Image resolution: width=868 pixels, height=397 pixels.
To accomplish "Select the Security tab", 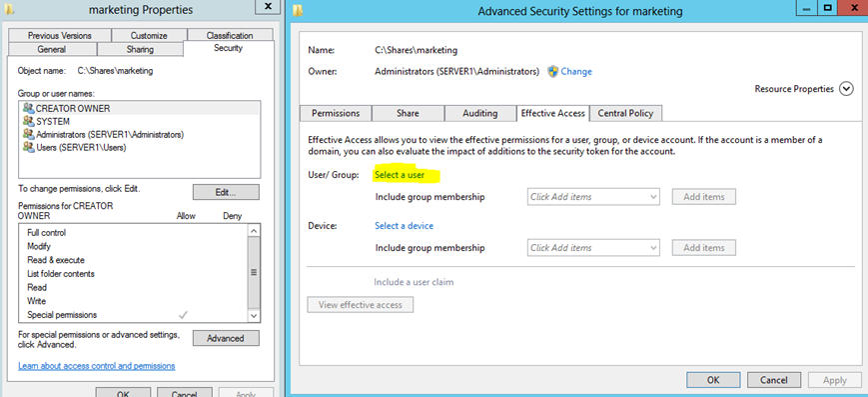I will [228, 48].
